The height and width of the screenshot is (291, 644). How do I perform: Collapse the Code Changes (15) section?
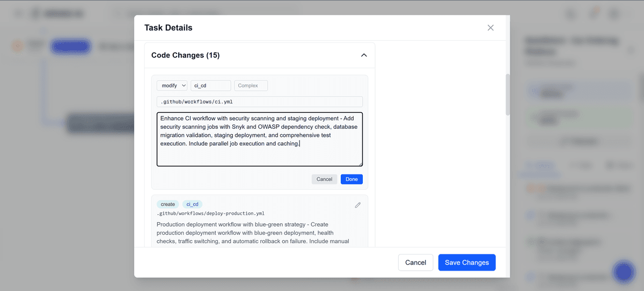tap(364, 55)
